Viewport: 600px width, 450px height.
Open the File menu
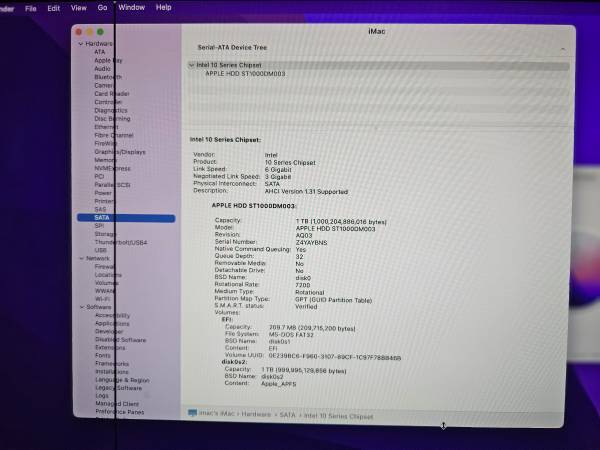(31, 7)
